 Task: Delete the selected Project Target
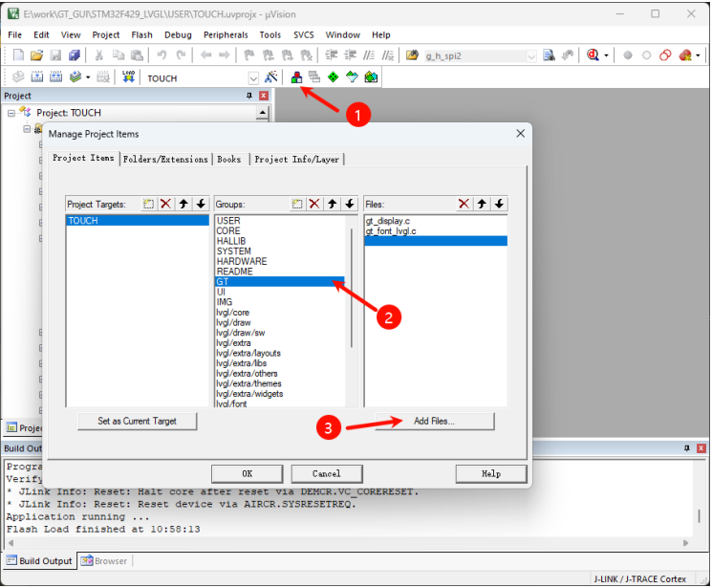pos(165,204)
